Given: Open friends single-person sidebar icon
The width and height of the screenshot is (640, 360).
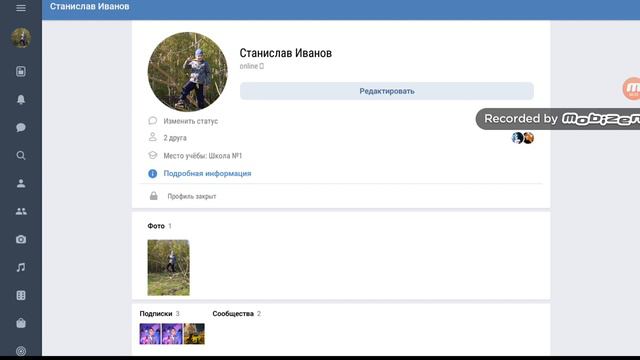Looking at the screenshot, I should tap(21, 183).
